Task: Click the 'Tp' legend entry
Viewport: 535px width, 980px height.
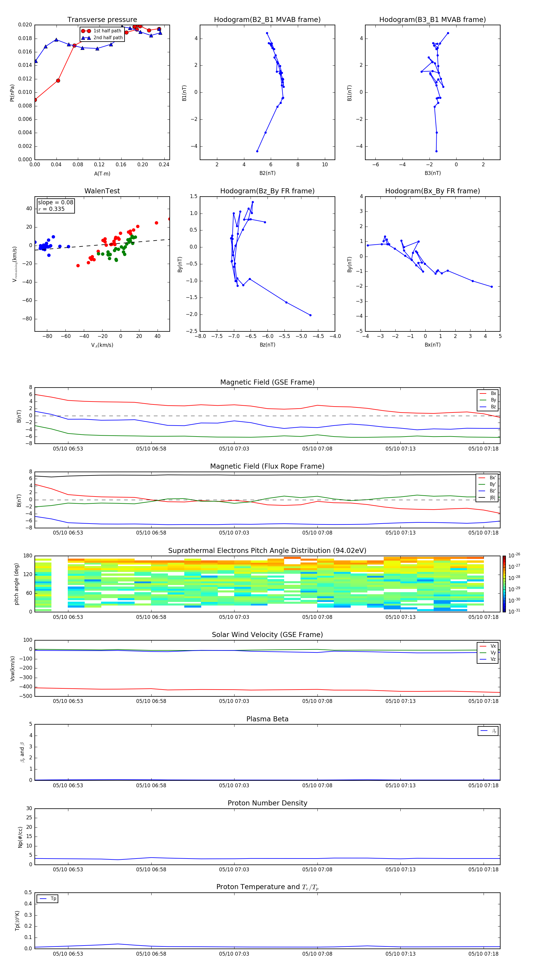Action: [x=48, y=899]
